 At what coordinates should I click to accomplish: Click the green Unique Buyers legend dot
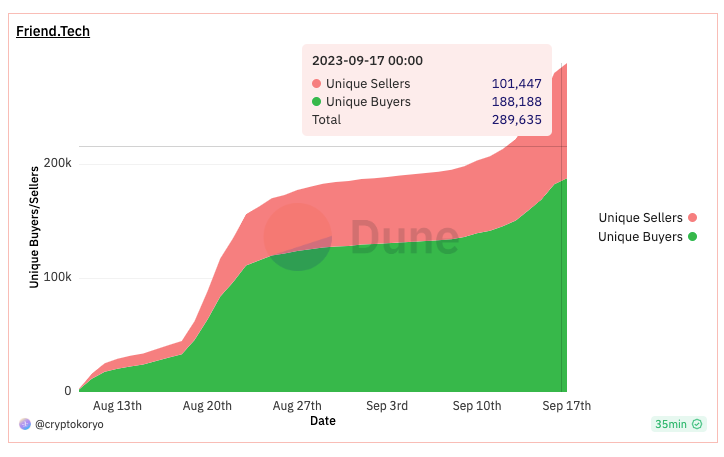click(x=692, y=237)
